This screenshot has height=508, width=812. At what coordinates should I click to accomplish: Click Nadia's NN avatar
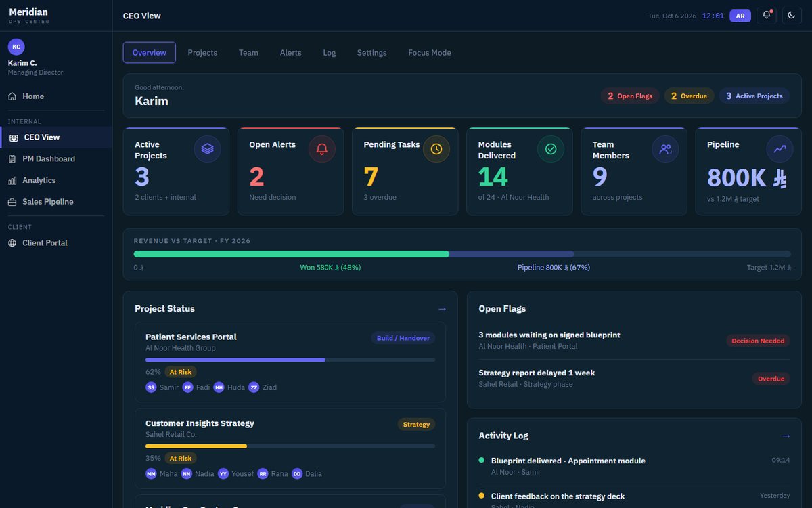point(186,474)
